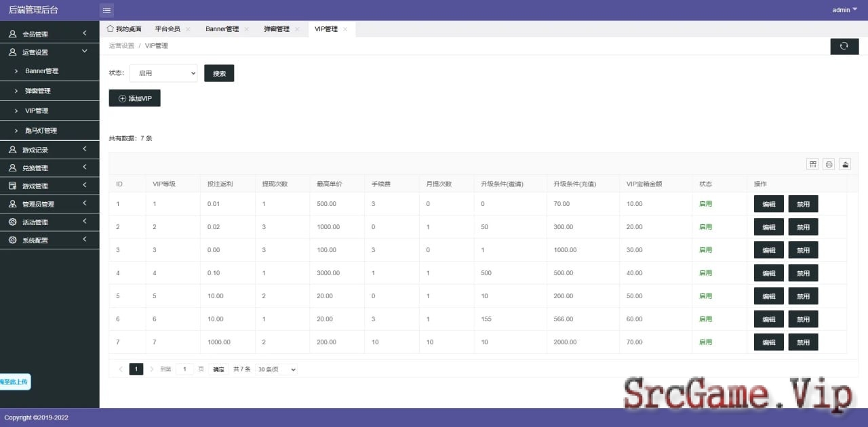868x427 pixels.
Task: Click the 共有数据: 7 条 text
Action: (131, 138)
